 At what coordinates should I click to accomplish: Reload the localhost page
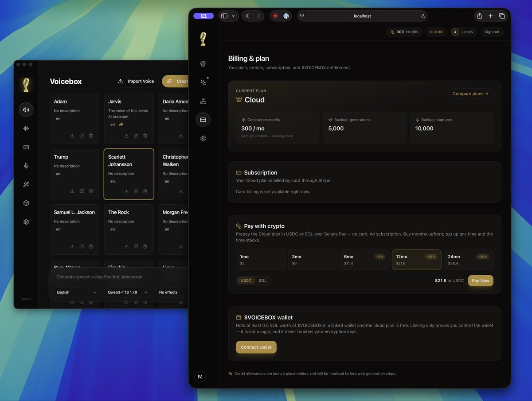(423, 16)
